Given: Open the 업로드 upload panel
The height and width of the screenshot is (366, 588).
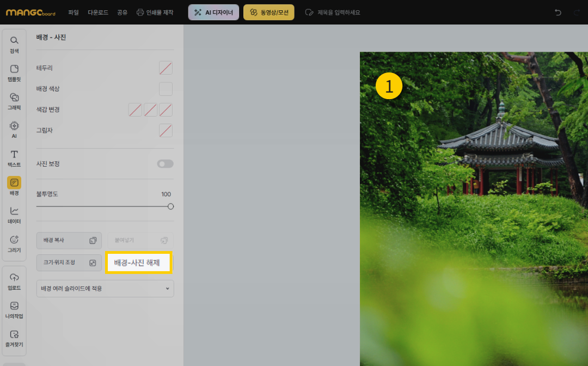Looking at the screenshot, I should click(x=14, y=280).
